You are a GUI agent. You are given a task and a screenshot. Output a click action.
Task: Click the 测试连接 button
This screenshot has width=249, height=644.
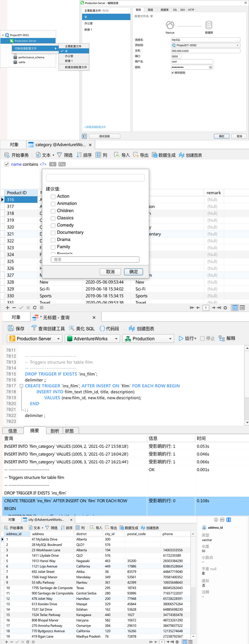pos(104,136)
